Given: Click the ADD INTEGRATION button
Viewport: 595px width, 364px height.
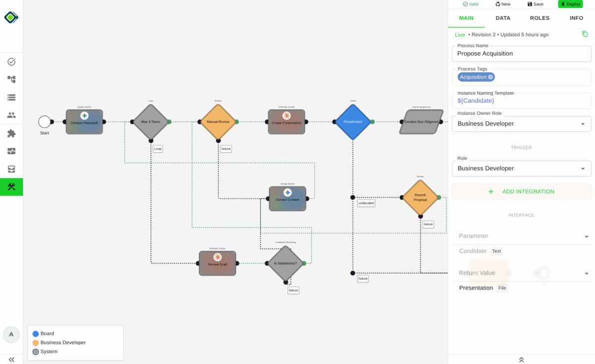Looking at the screenshot, I should coord(521,191).
